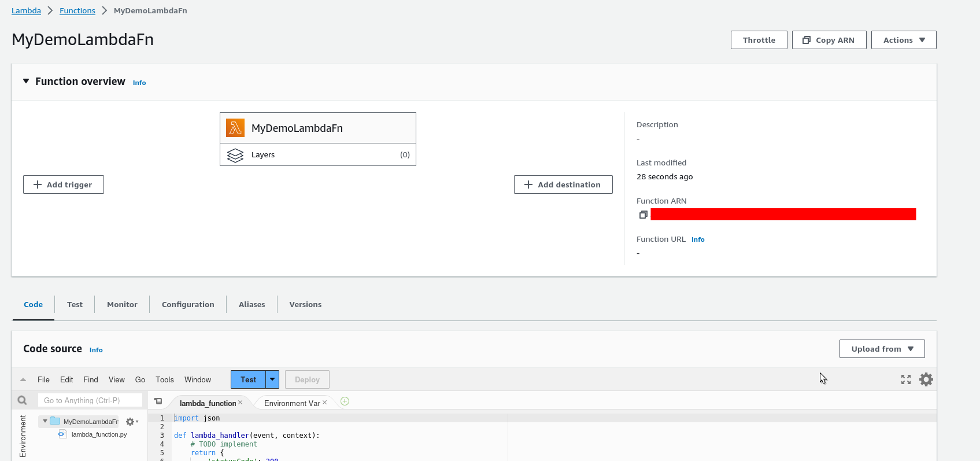Go to the Versions tab
The width and height of the screenshot is (980, 461).
305,305
